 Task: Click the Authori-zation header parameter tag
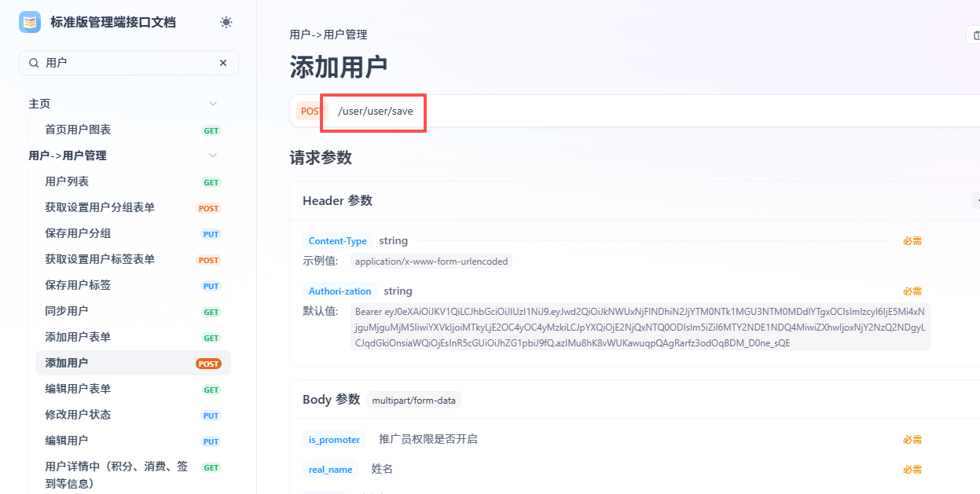(340, 291)
